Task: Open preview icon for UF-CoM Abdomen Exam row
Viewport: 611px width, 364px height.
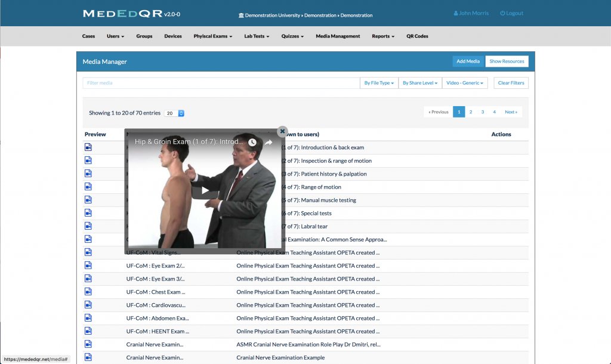Action: point(88,318)
